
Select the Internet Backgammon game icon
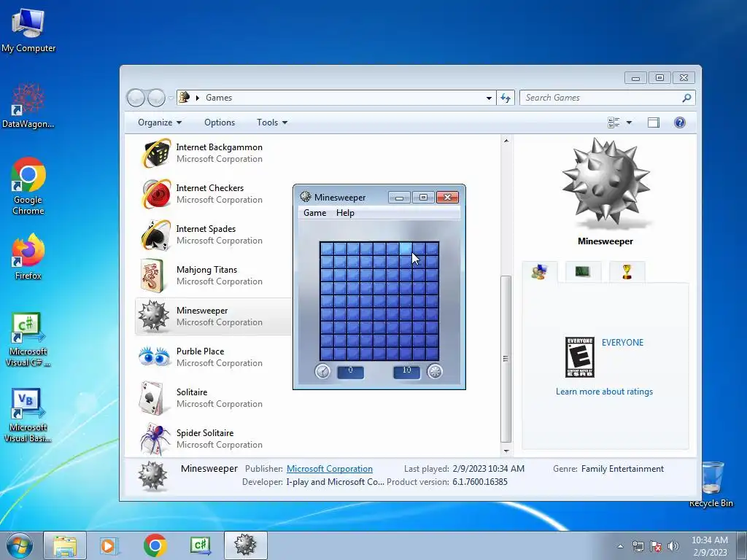[156, 153]
